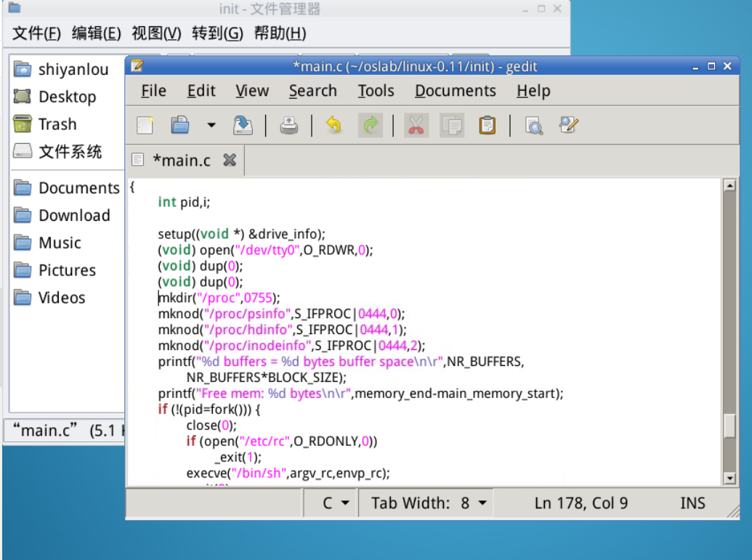Redo the undone action
This screenshot has height=560, width=752.
click(x=371, y=126)
